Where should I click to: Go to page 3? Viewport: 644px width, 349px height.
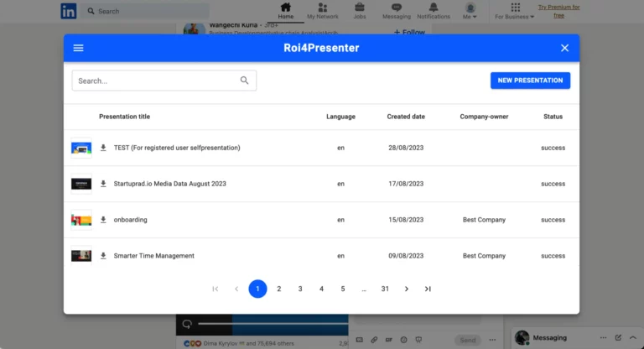300,289
